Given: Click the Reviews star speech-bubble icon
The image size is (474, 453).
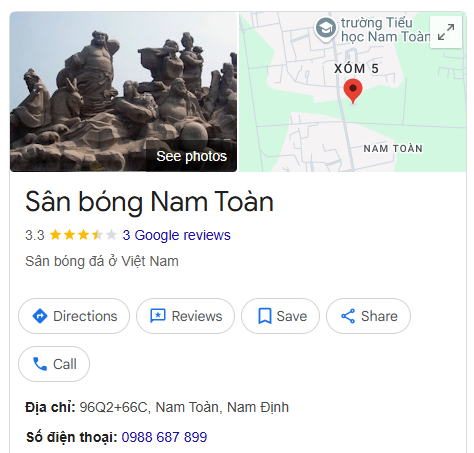Looking at the screenshot, I should click(x=158, y=316).
